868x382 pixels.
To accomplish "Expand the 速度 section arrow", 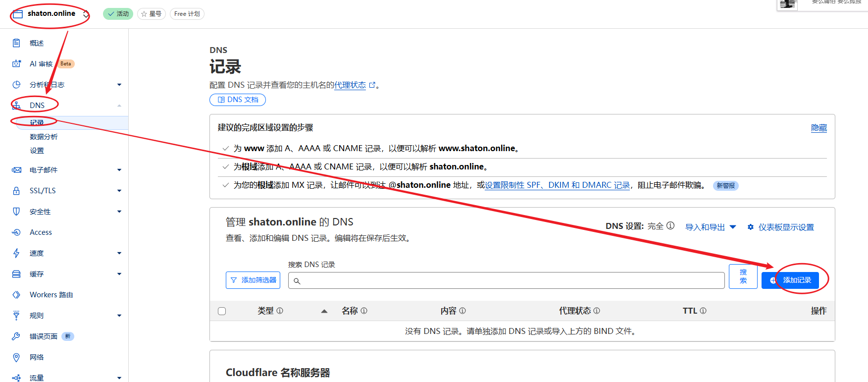I will pos(119,253).
